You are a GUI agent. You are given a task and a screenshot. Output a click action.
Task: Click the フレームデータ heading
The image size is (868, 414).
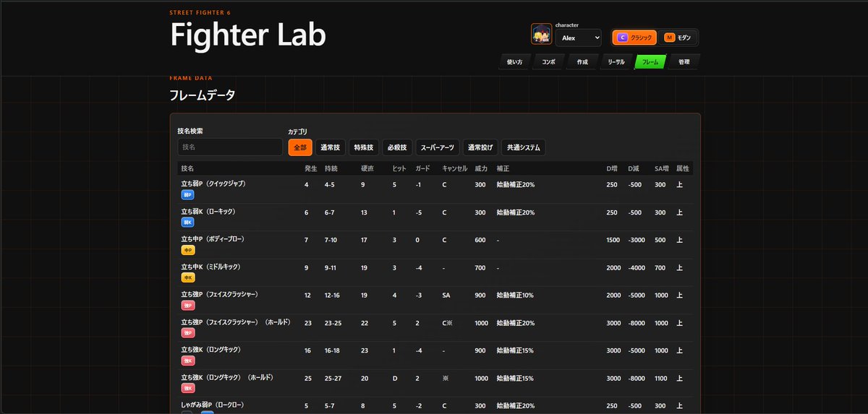[x=203, y=95]
